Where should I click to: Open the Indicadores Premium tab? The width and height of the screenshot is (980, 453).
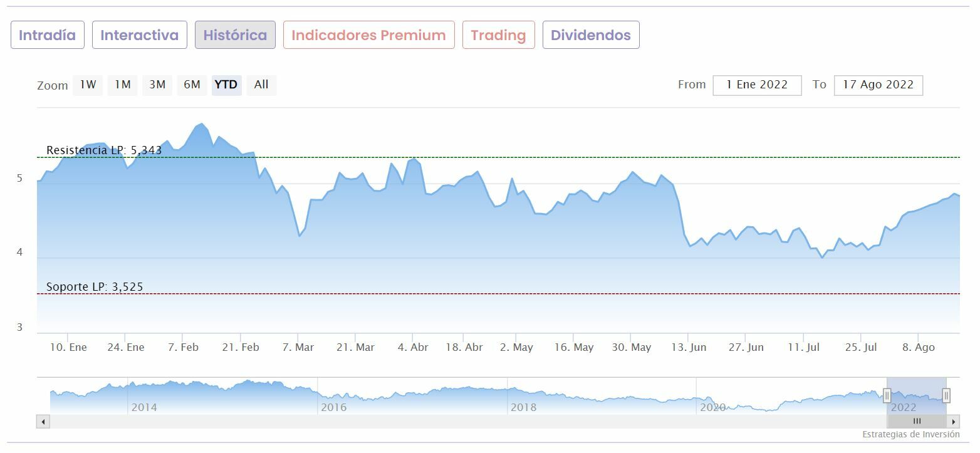[368, 35]
